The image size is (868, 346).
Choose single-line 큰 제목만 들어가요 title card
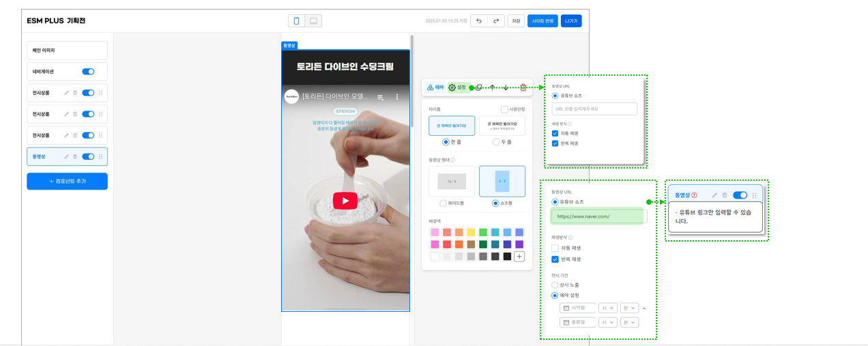point(452,126)
